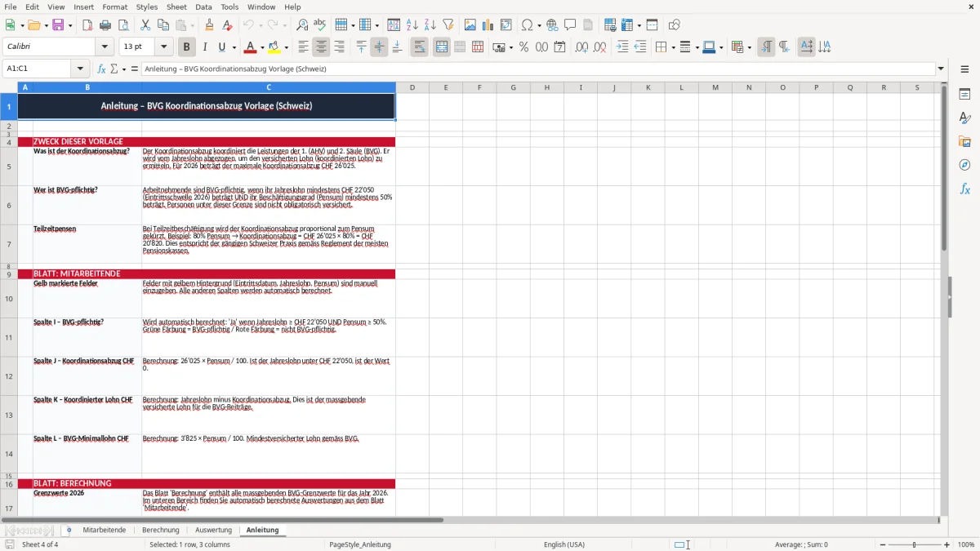Toggle Left-To-Right text direction

(766, 47)
